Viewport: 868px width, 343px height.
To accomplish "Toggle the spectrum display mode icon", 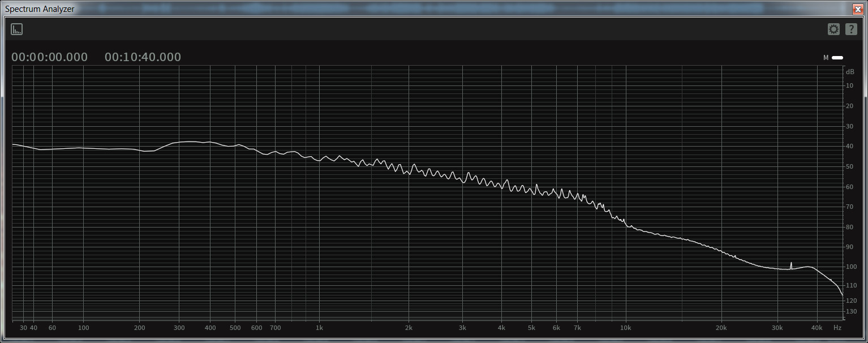I will click(x=17, y=29).
